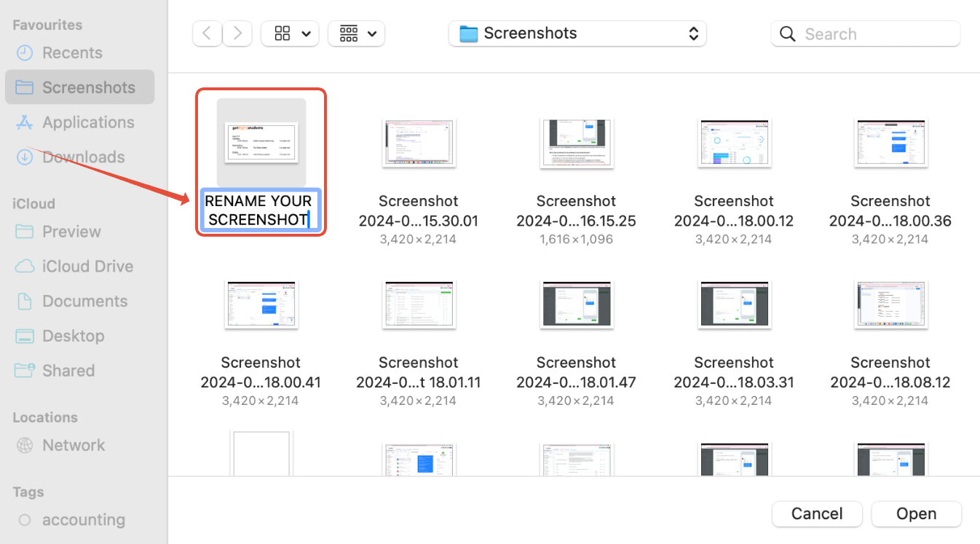Click the Open button
The image size is (980, 544).
coord(916,513)
